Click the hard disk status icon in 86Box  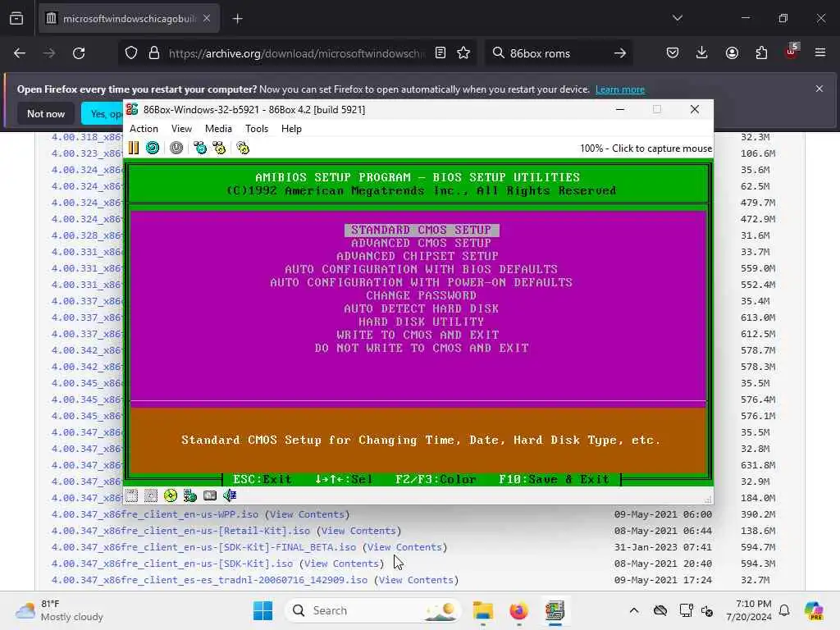(210, 495)
